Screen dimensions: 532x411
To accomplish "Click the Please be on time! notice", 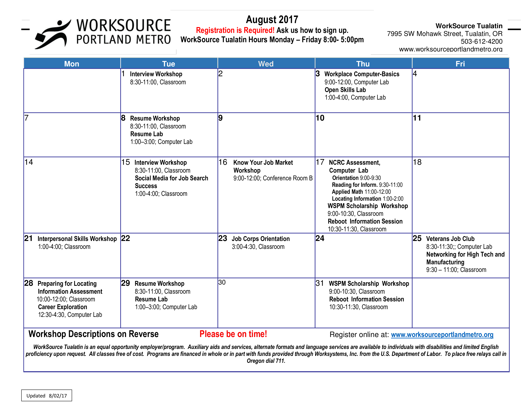I will click(x=233, y=334).
